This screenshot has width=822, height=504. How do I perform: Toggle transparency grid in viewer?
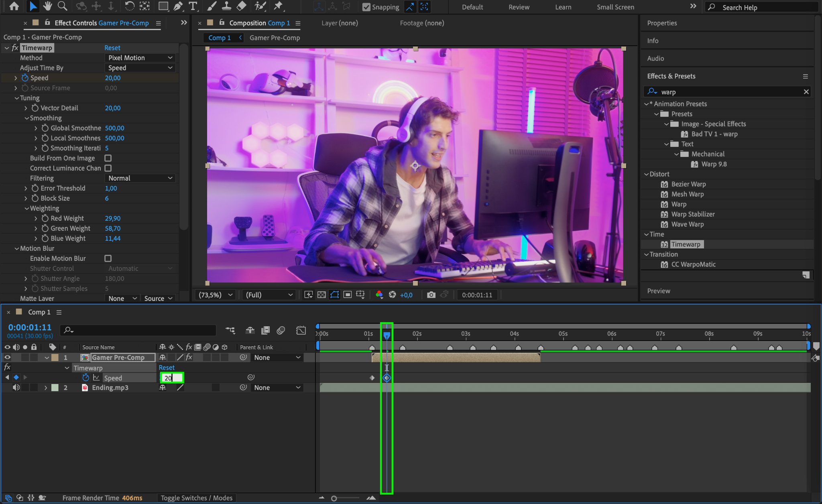(321, 295)
